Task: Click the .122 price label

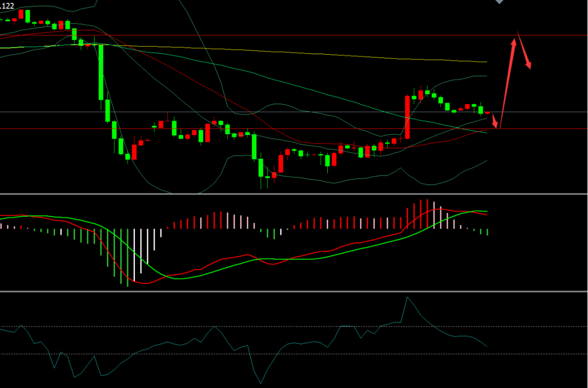Action: 7,6
